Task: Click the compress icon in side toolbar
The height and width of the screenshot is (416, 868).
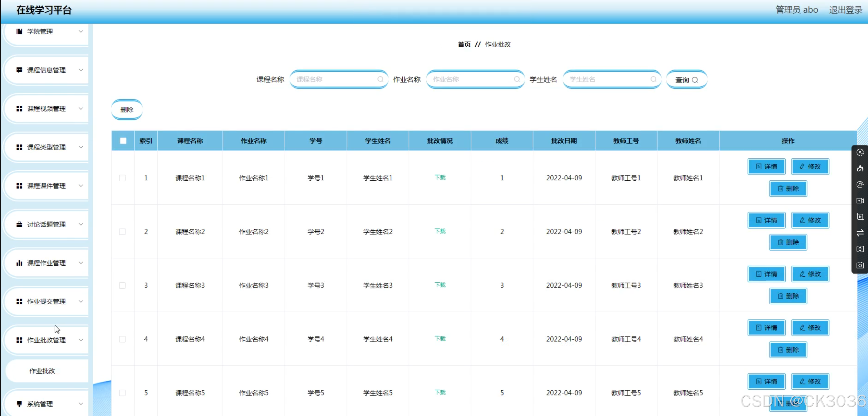Action: coord(860,249)
